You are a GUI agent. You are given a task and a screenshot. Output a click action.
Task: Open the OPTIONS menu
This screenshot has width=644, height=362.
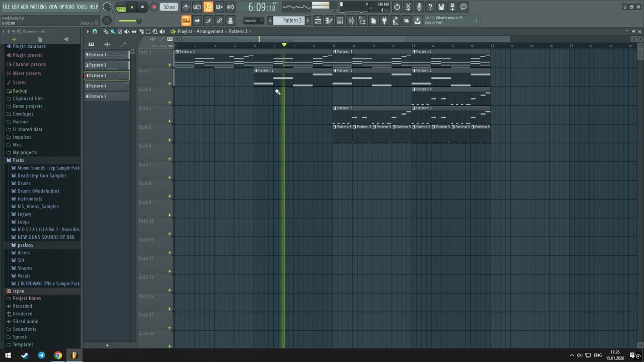67,7
